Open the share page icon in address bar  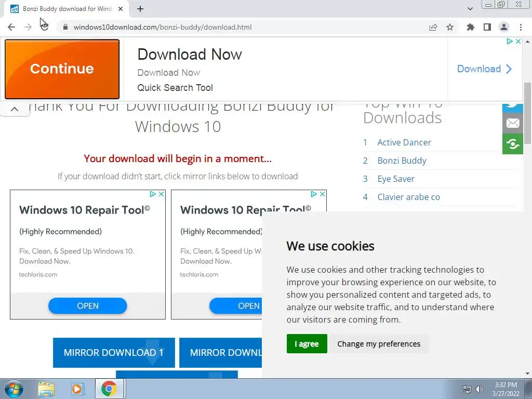point(433,27)
